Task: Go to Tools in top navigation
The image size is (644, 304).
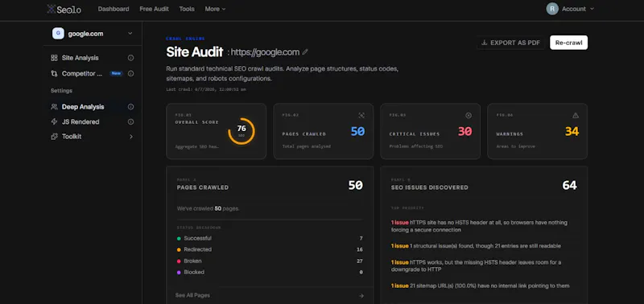Action: click(x=187, y=9)
